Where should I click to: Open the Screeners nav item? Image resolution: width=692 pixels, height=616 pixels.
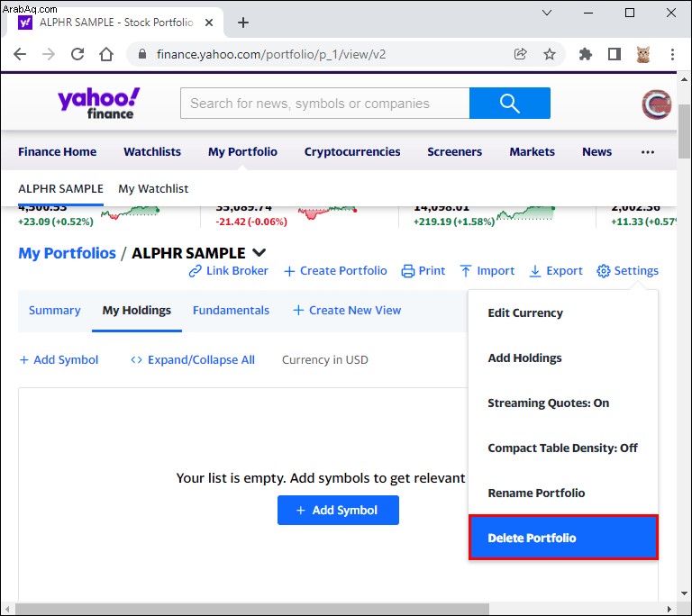tap(454, 152)
